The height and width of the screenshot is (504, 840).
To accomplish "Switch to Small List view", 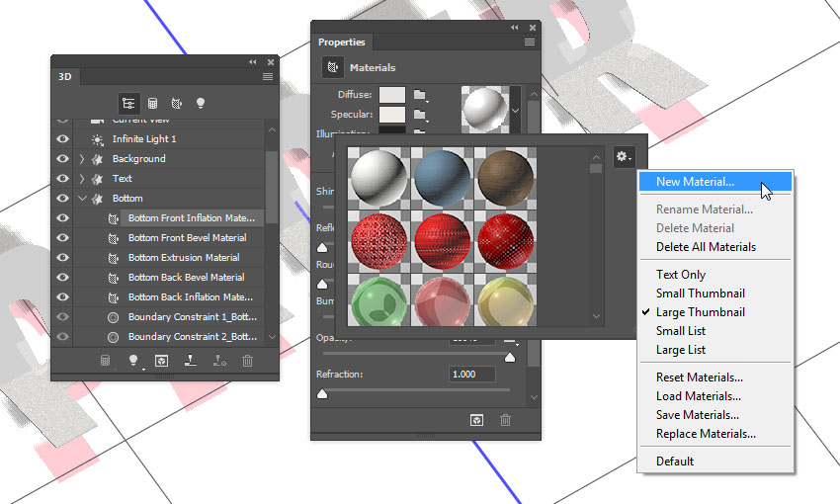I will [680, 330].
